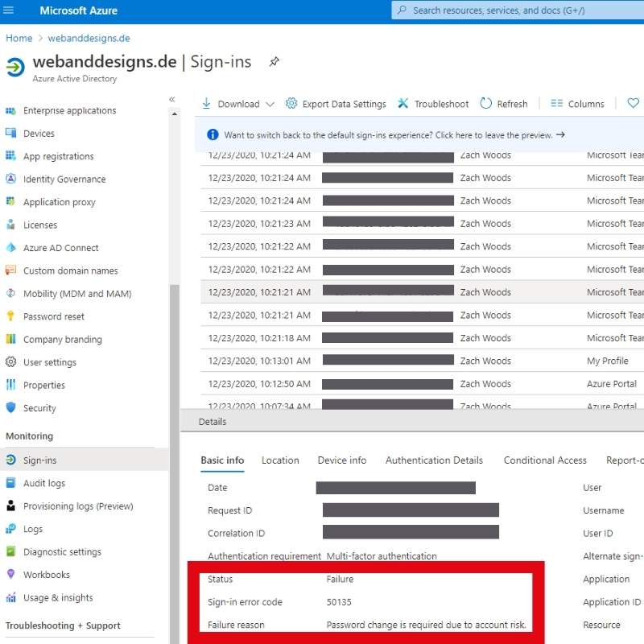Focus the Search resources search box
This screenshot has height=644, width=644.
(x=518, y=10)
